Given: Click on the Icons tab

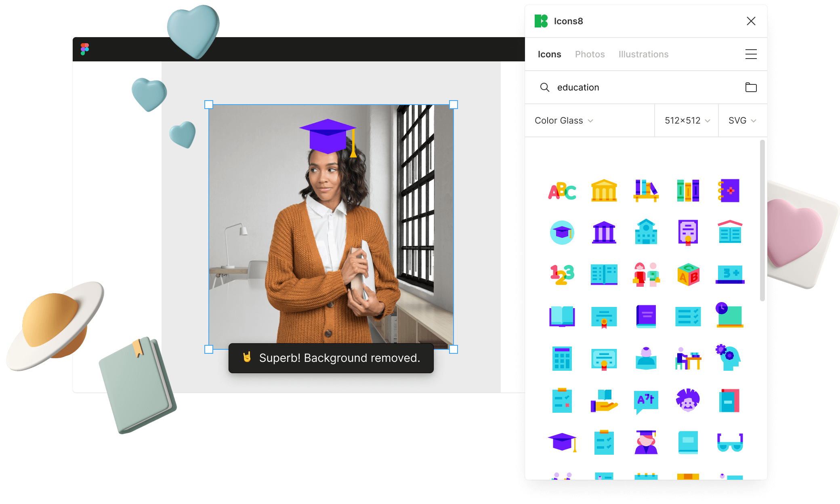Looking at the screenshot, I should point(550,54).
